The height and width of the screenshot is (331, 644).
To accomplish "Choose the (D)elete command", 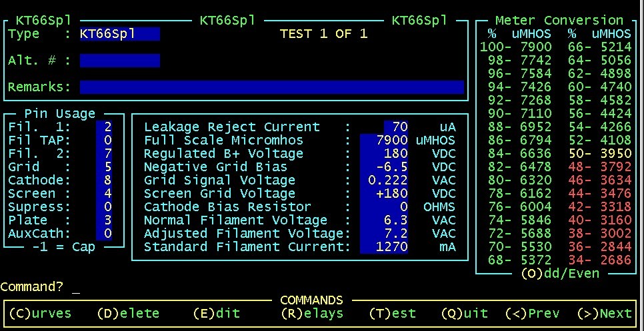I will click(128, 314).
